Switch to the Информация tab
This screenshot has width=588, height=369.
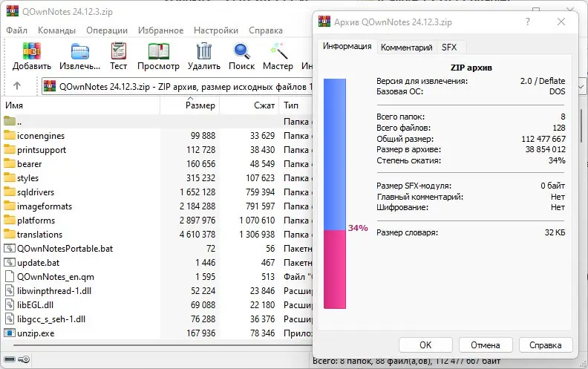pos(347,47)
